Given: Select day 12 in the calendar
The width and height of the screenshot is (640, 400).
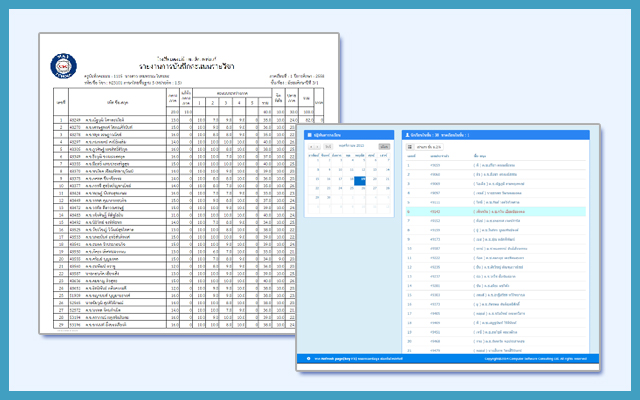Looking at the screenshot, I should point(360,171).
